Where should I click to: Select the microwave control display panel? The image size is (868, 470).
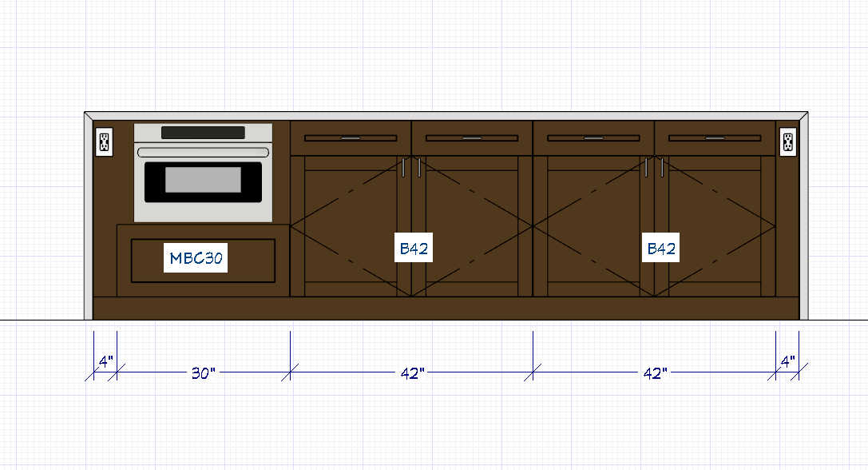203,133
